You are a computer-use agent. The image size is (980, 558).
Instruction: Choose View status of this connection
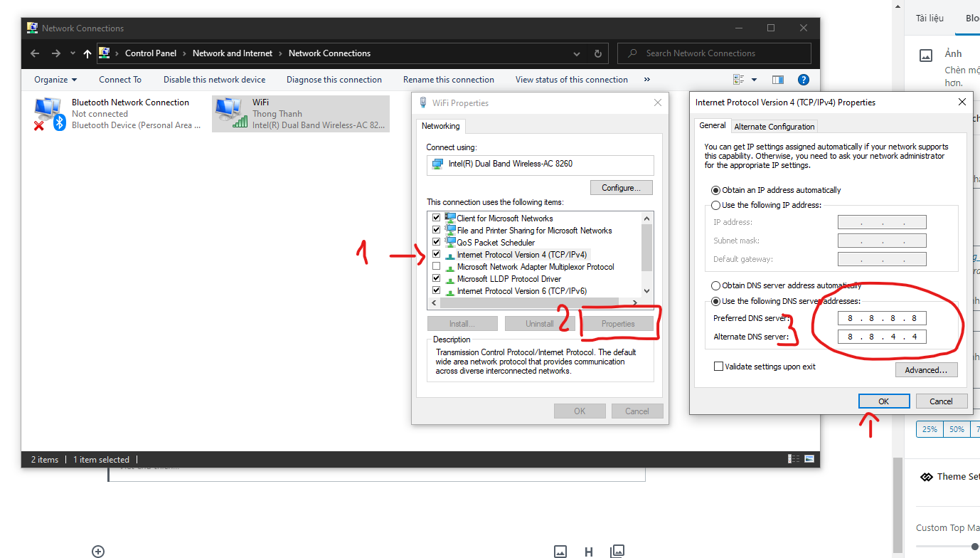coord(572,80)
